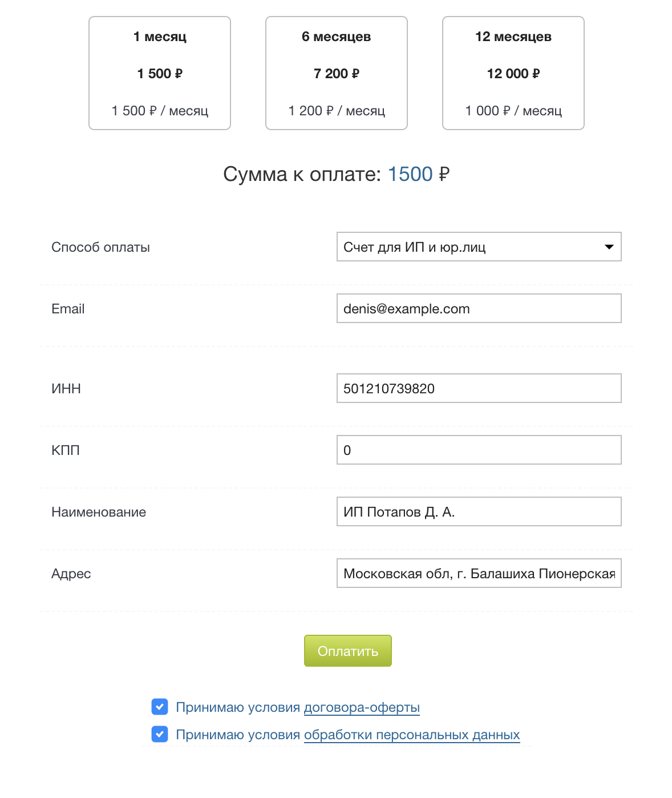This screenshot has width=672, height=798.
Task: Edit the Наименование field
Action: pos(479,511)
